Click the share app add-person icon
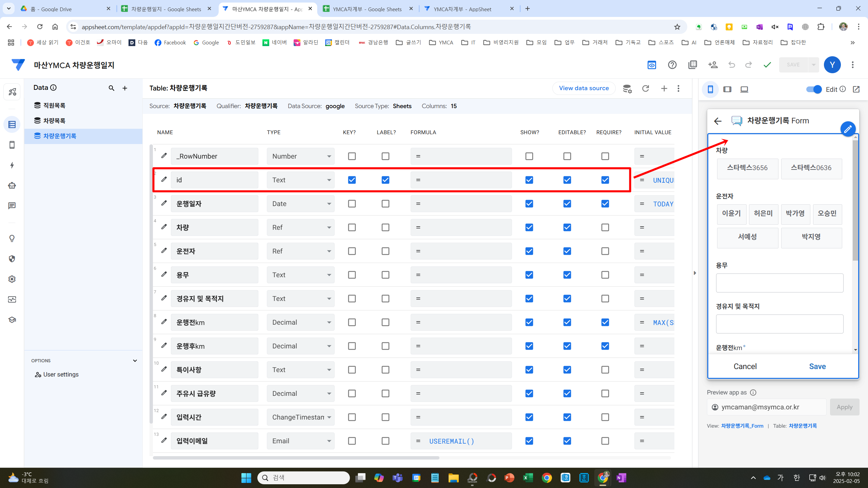Image resolution: width=868 pixels, height=488 pixels. 713,65
